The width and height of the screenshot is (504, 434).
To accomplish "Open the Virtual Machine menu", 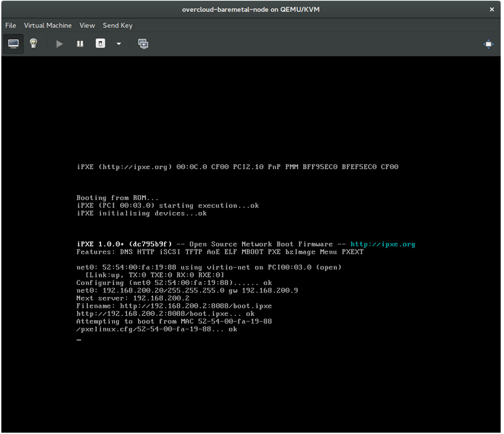I will 48,25.
